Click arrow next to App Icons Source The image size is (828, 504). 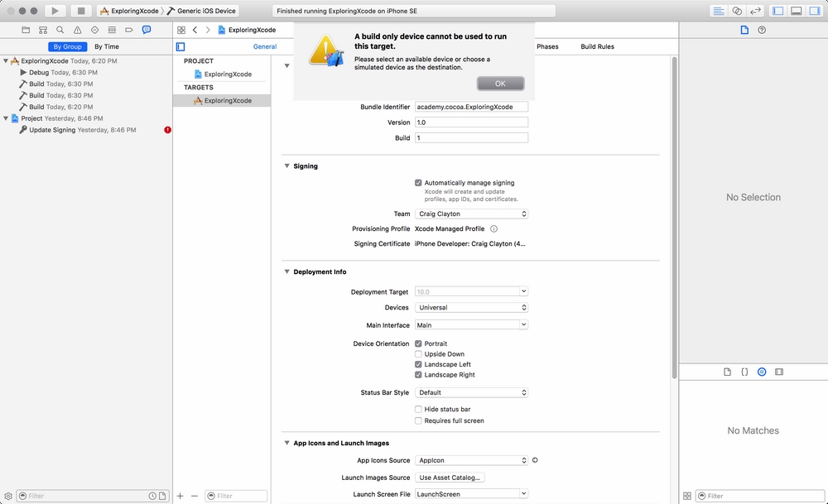pyautogui.click(x=535, y=460)
